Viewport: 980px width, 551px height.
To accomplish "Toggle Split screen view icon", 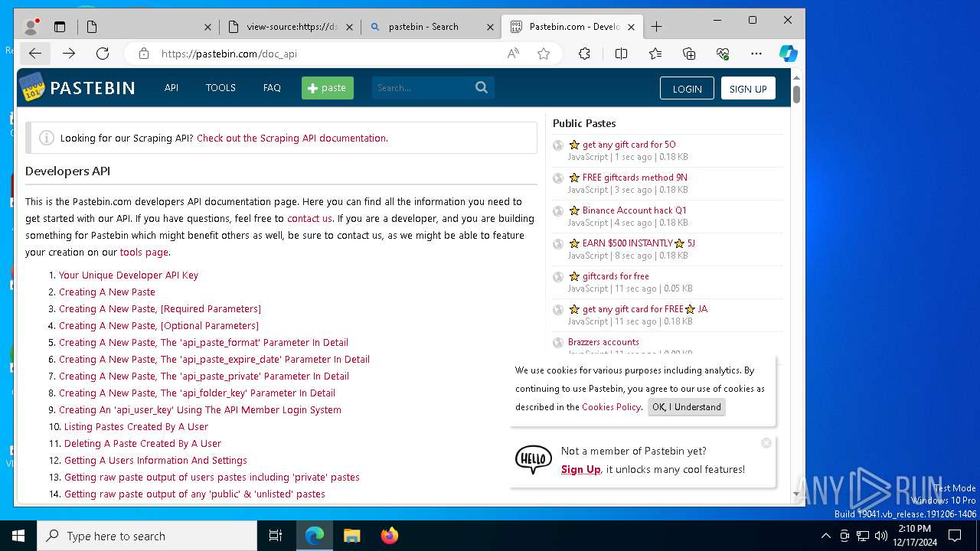I will click(621, 54).
